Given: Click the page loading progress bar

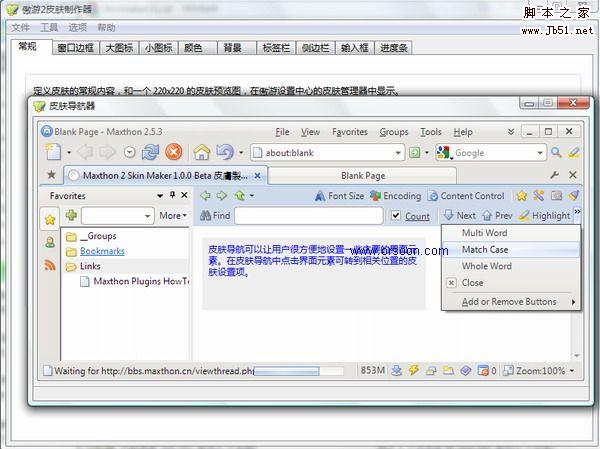Looking at the screenshot, I should click(x=299, y=371).
